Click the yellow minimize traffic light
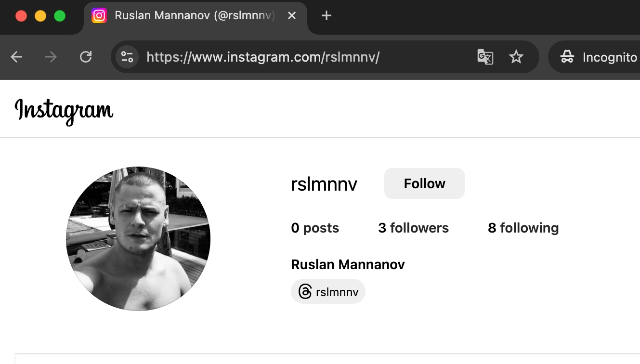 [x=40, y=15]
